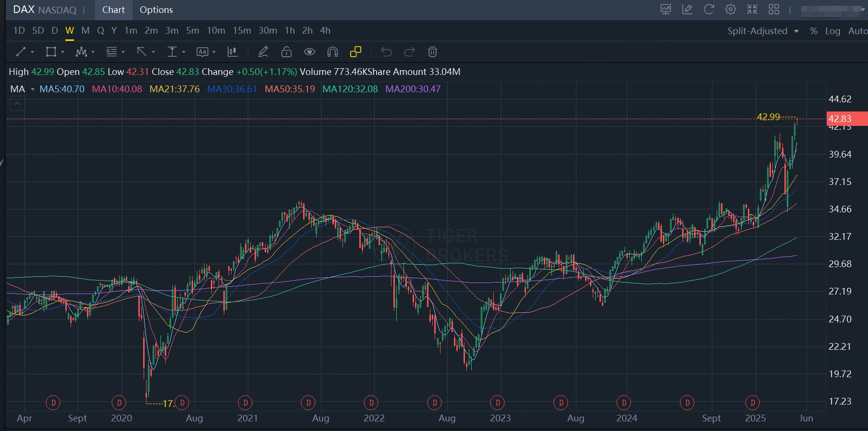Select the M monthly timeframe
Viewport: 868px width, 431px height.
coord(86,31)
